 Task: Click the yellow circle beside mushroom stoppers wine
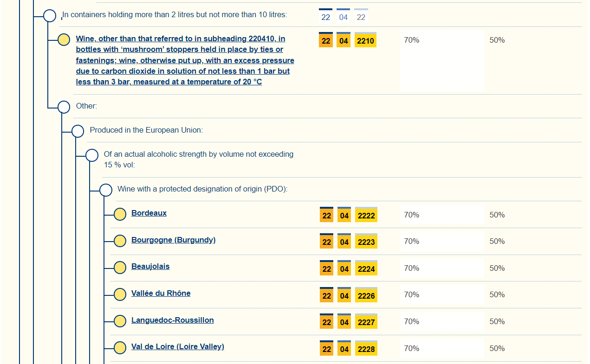point(64,40)
